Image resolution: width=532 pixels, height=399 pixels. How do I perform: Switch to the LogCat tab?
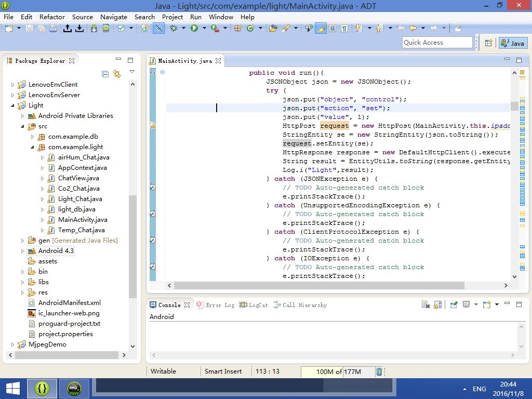tap(254, 305)
